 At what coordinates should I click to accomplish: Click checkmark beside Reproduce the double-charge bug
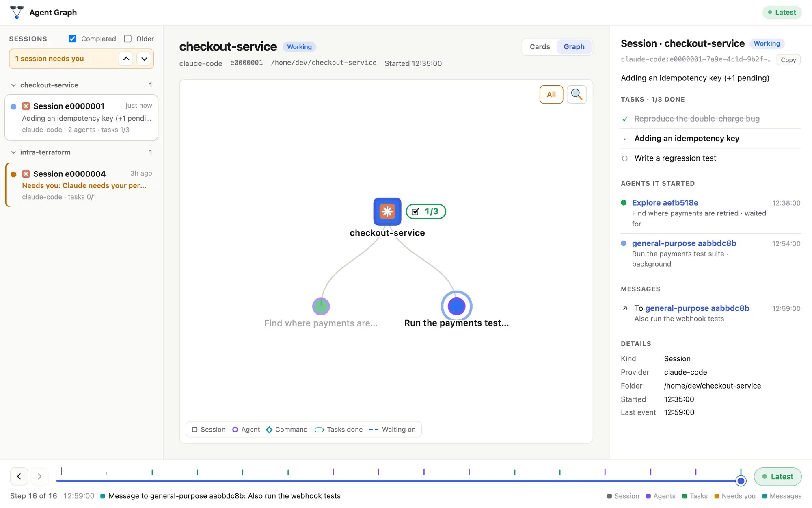point(625,119)
